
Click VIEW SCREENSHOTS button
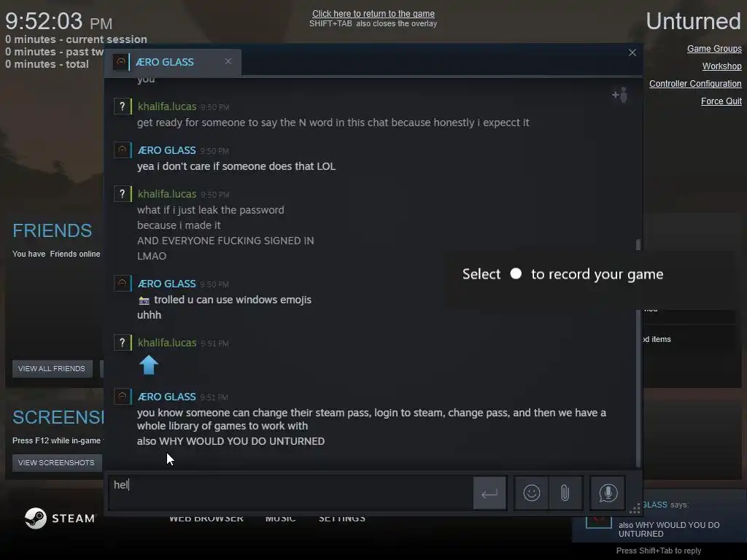[56, 462]
